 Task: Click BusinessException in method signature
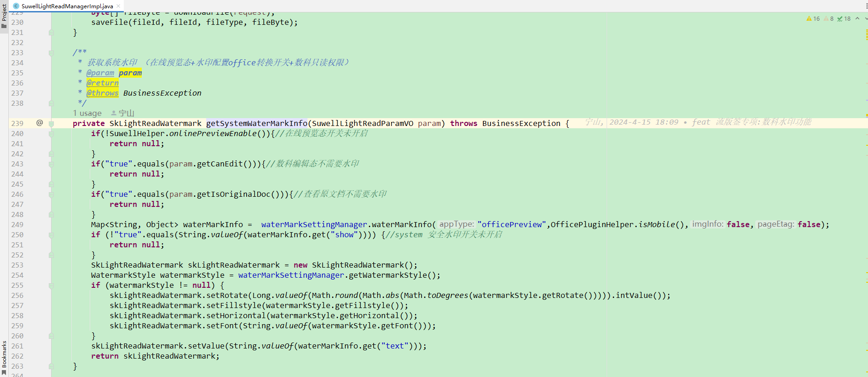[x=521, y=123]
